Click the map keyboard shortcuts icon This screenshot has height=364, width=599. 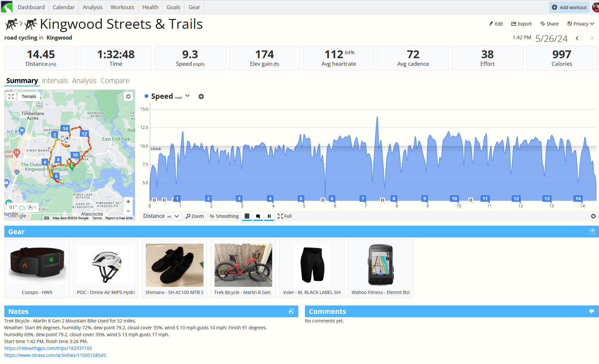tap(47, 218)
